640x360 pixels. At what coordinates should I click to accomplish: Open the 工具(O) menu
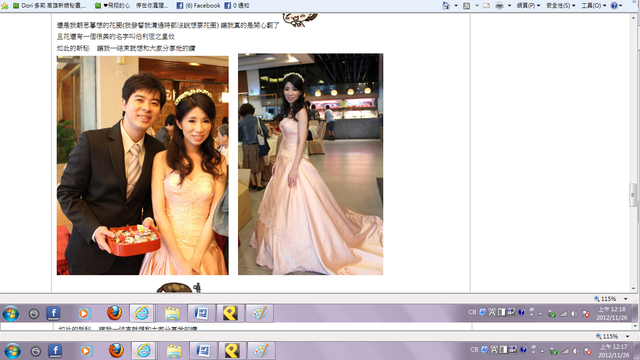[593, 5]
